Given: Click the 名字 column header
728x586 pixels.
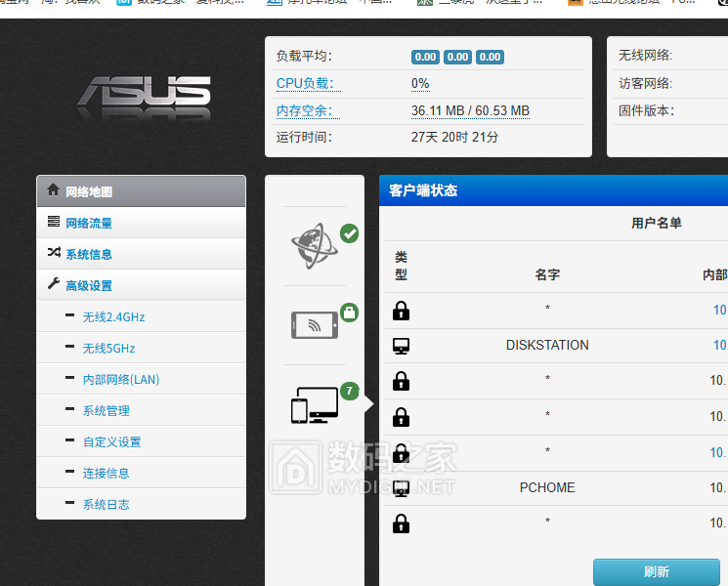Looking at the screenshot, I should (547, 274).
